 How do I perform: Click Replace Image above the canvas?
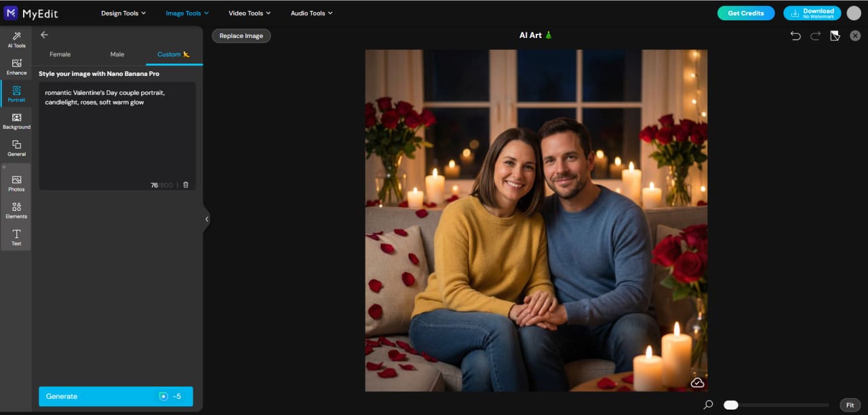point(241,35)
